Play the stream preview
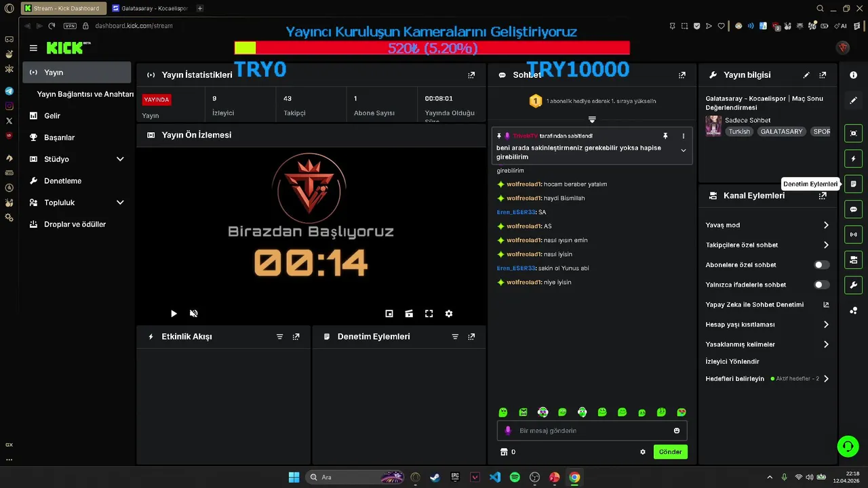The height and width of the screenshot is (488, 868). tap(174, 314)
